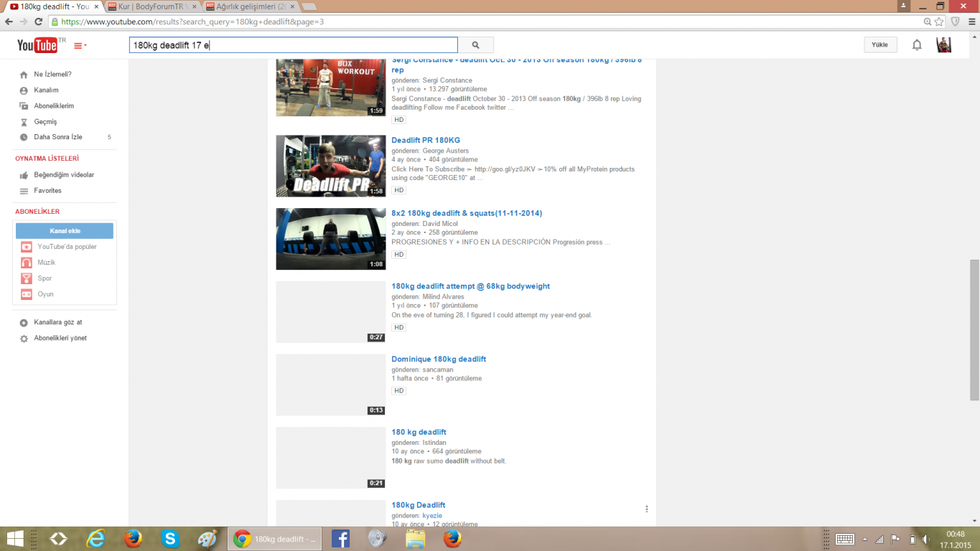Click Deadlift PR video thumbnail
980x551 pixels.
tap(331, 166)
